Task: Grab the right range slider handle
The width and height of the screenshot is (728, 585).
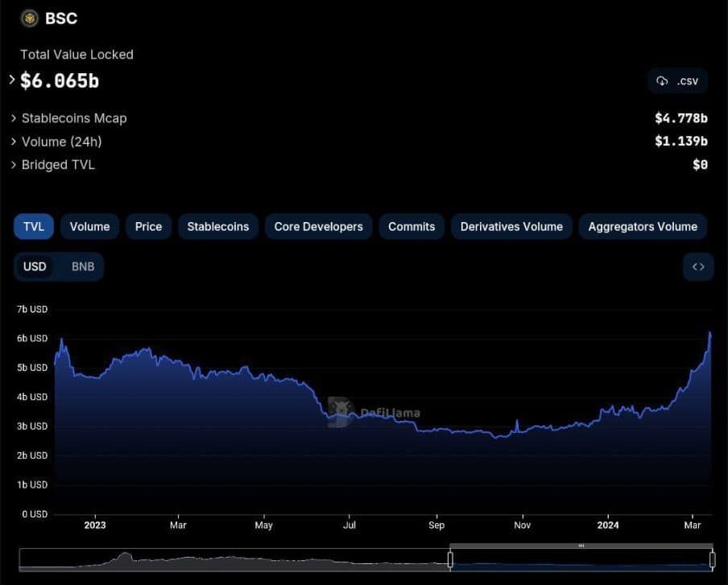Action: coord(712,559)
